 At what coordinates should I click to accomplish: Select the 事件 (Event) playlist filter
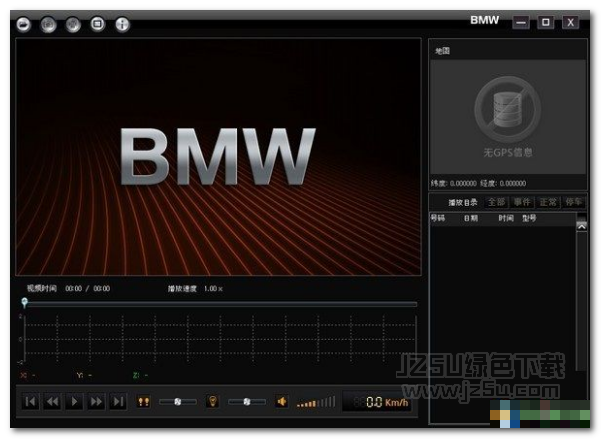pyautogui.click(x=522, y=202)
